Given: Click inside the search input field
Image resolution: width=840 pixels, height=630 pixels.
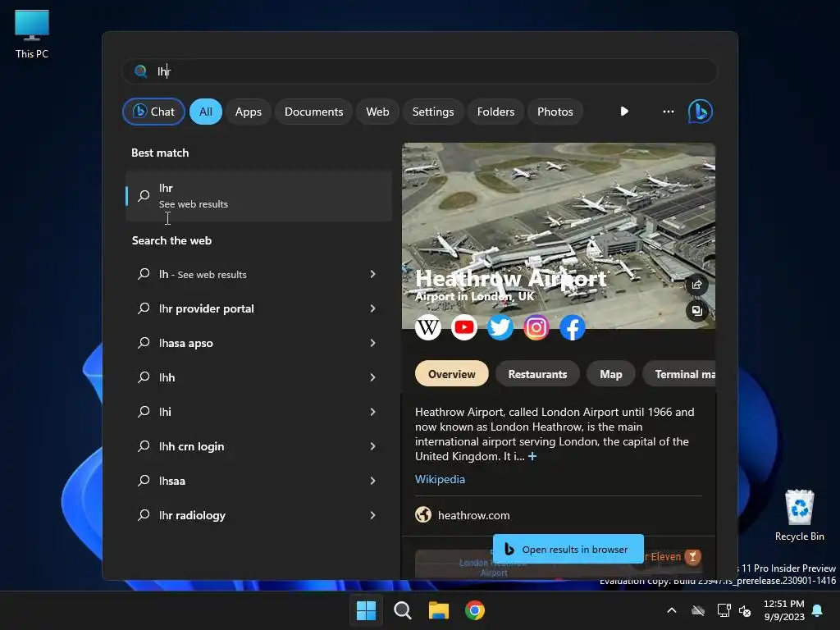Looking at the screenshot, I should point(420,71).
